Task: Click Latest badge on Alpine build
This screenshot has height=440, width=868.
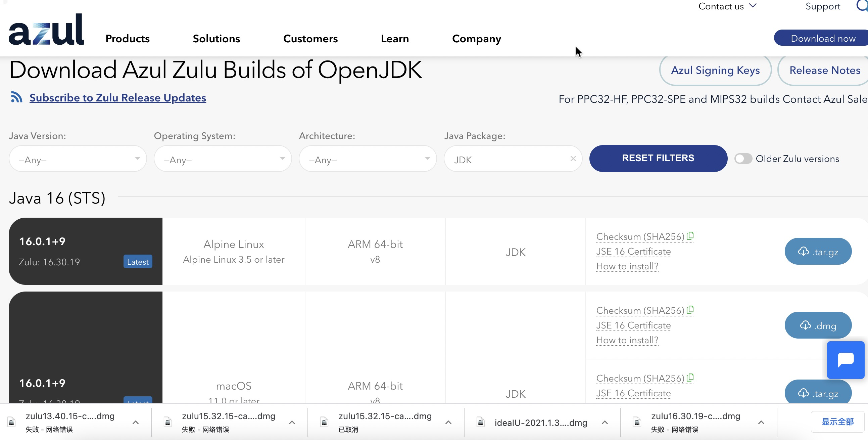Action: pos(138,262)
